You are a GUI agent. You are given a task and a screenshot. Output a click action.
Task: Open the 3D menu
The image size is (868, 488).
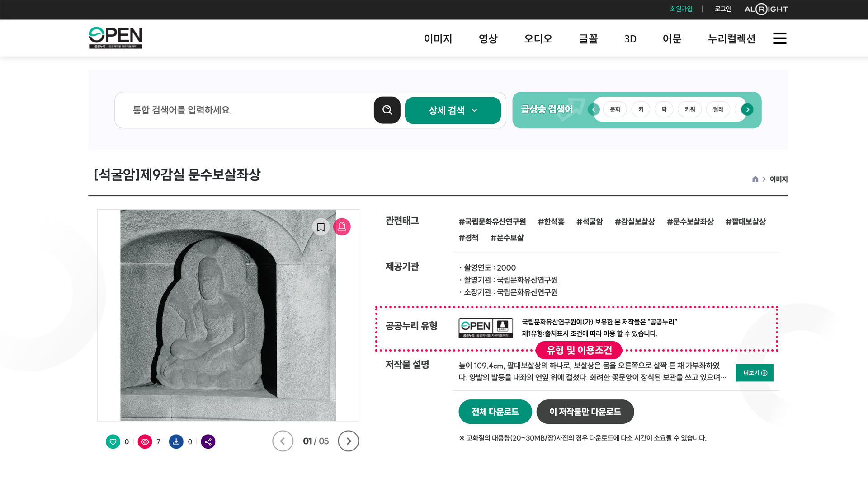pyautogui.click(x=630, y=39)
